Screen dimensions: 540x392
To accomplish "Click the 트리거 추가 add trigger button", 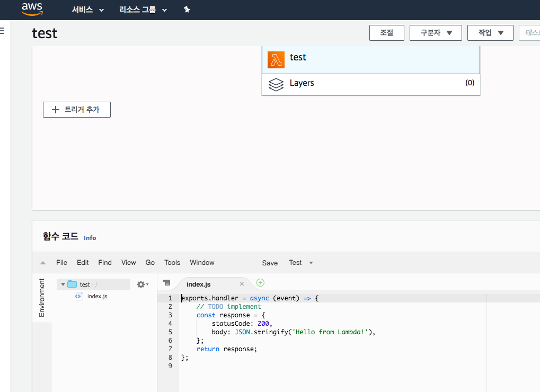I will tap(77, 110).
